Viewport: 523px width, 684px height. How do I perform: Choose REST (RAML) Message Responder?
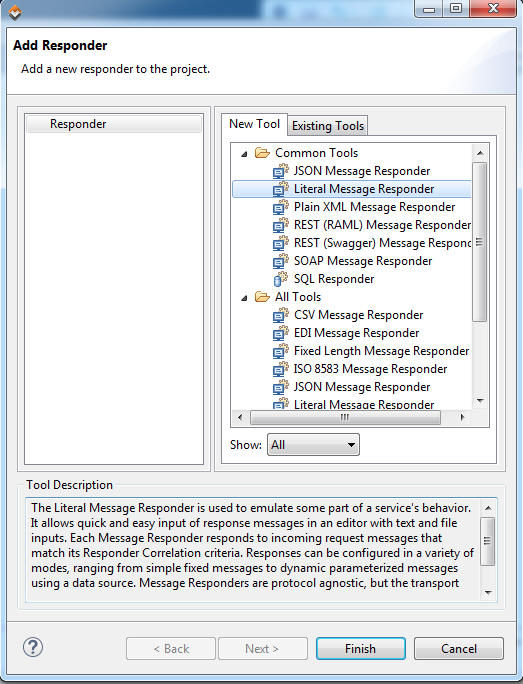tap(382, 225)
